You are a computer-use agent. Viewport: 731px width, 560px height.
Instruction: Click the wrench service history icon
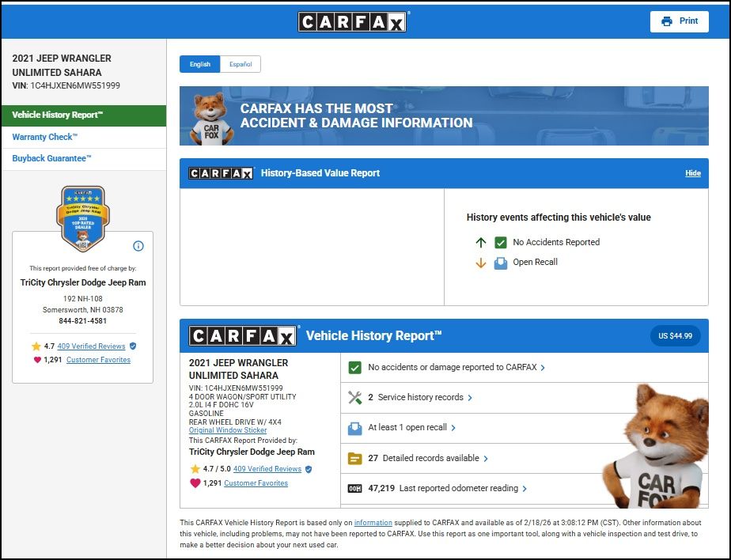(x=355, y=398)
